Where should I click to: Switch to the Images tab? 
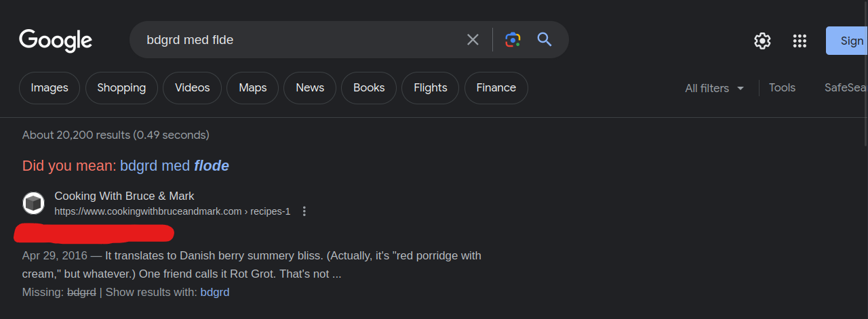(50, 88)
